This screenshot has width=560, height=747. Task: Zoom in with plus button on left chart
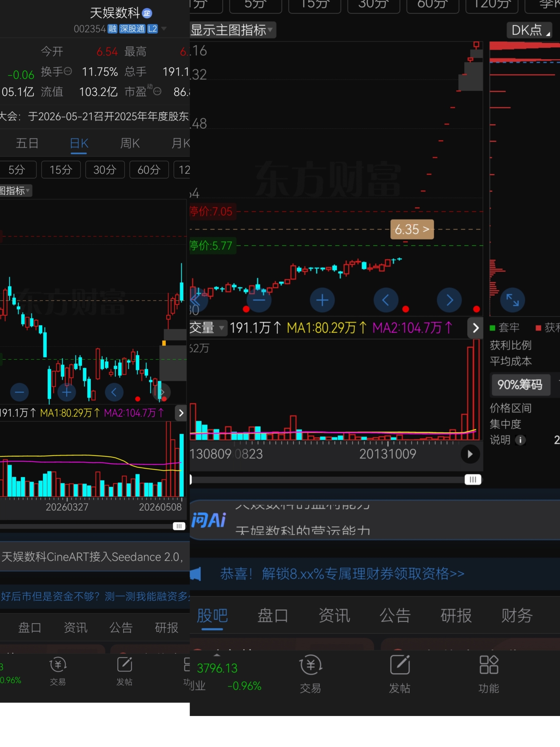67,392
